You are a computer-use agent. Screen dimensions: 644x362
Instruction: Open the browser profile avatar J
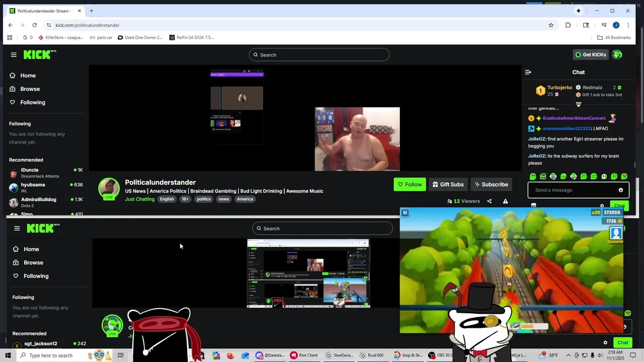[616, 25]
